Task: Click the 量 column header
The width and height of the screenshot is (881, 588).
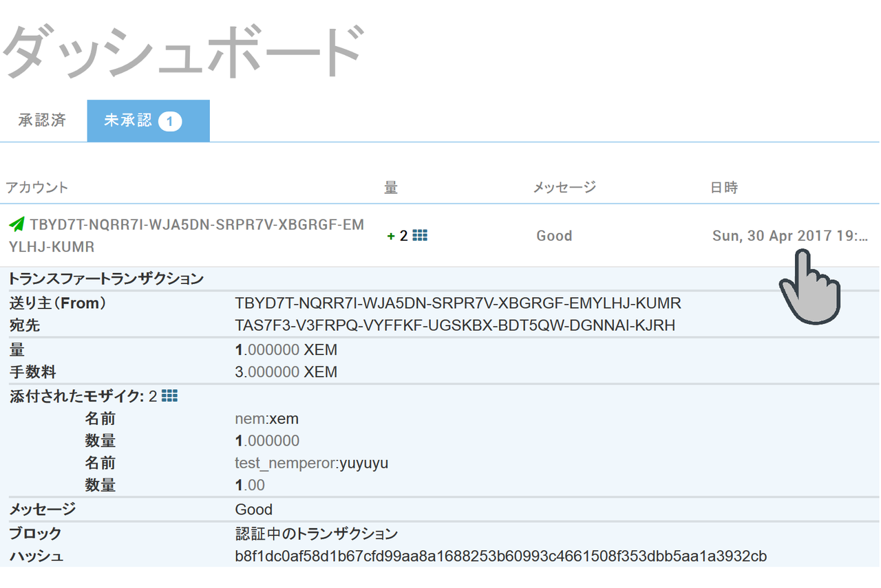Action: (x=391, y=187)
